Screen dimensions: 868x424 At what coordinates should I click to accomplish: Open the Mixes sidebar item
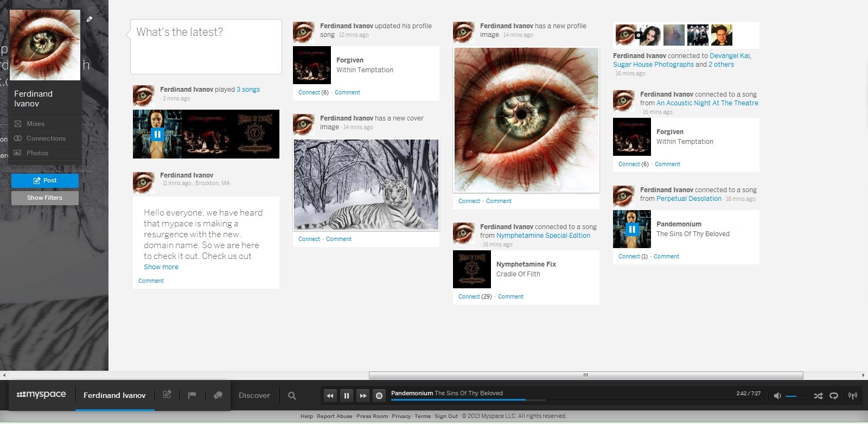click(x=35, y=124)
